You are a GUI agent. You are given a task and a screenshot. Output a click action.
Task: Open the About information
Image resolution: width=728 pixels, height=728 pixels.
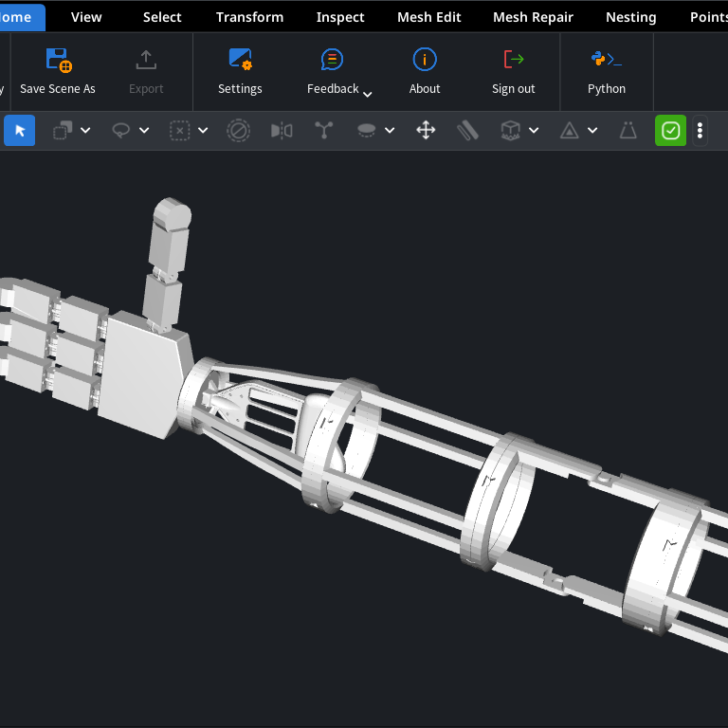coord(425,71)
